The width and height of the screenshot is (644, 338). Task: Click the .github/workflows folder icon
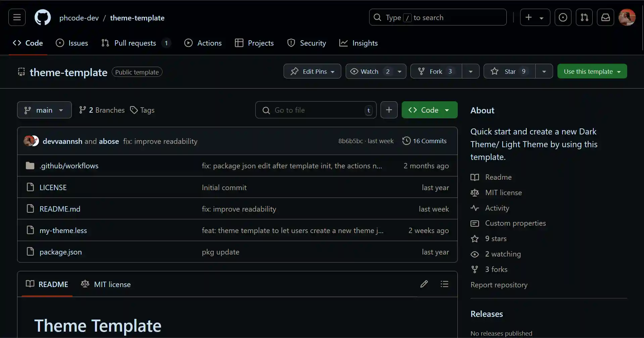tap(30, 166)
